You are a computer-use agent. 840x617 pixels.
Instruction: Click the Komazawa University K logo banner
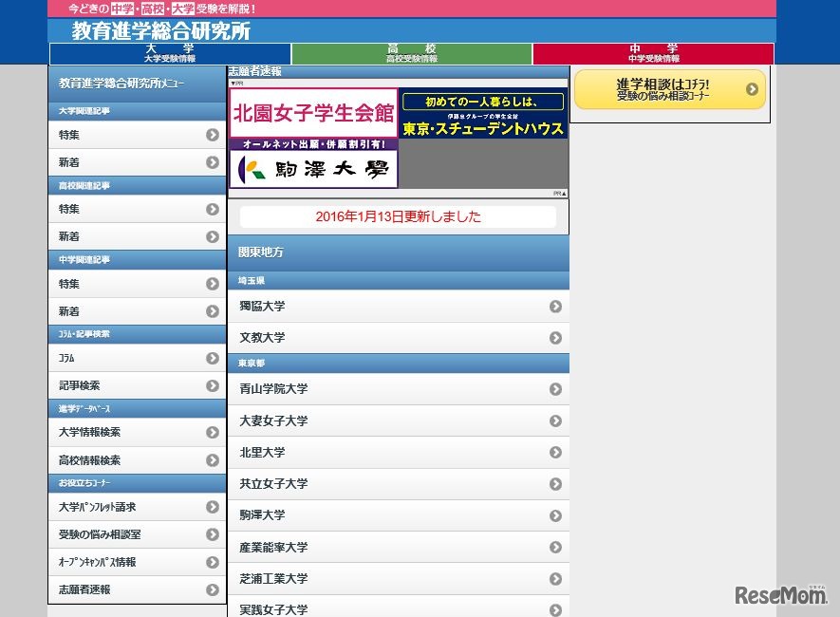pos(314,169)
